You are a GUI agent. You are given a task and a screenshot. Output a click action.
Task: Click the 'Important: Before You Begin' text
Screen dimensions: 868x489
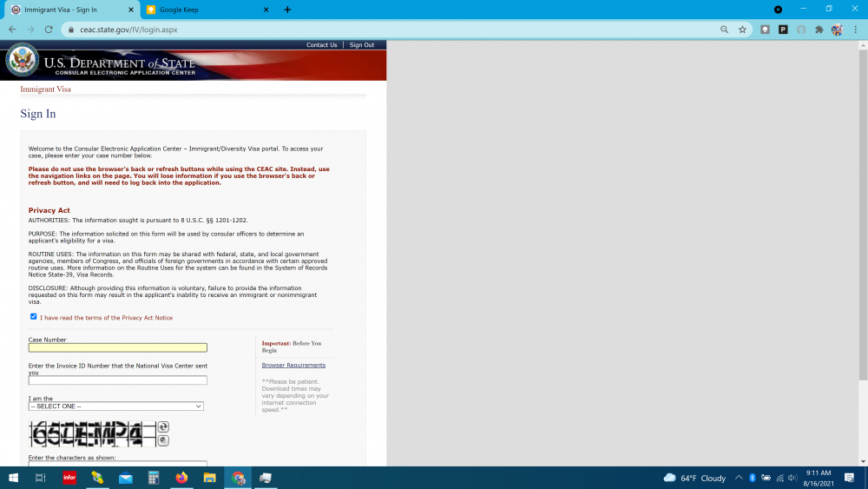[x=292, y=347]
